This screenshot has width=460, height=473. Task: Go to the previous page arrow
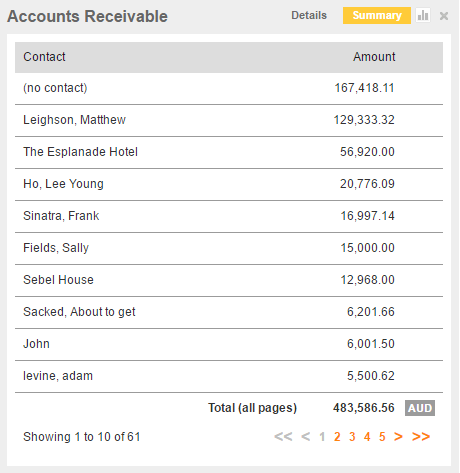pos(305,436)
